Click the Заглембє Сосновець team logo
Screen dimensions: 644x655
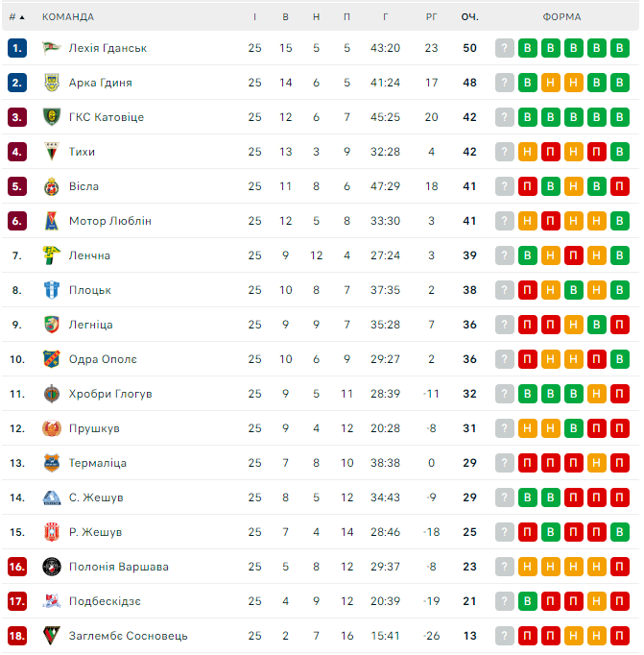point(52,636)
